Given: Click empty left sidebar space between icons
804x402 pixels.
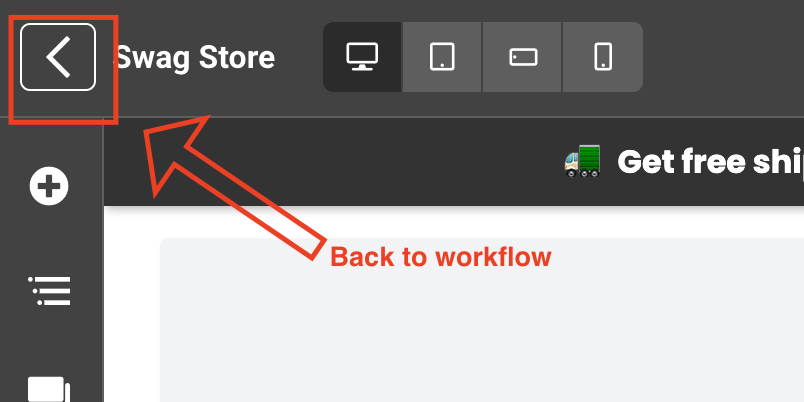Looking at the screenshot, I should (49, 238).
